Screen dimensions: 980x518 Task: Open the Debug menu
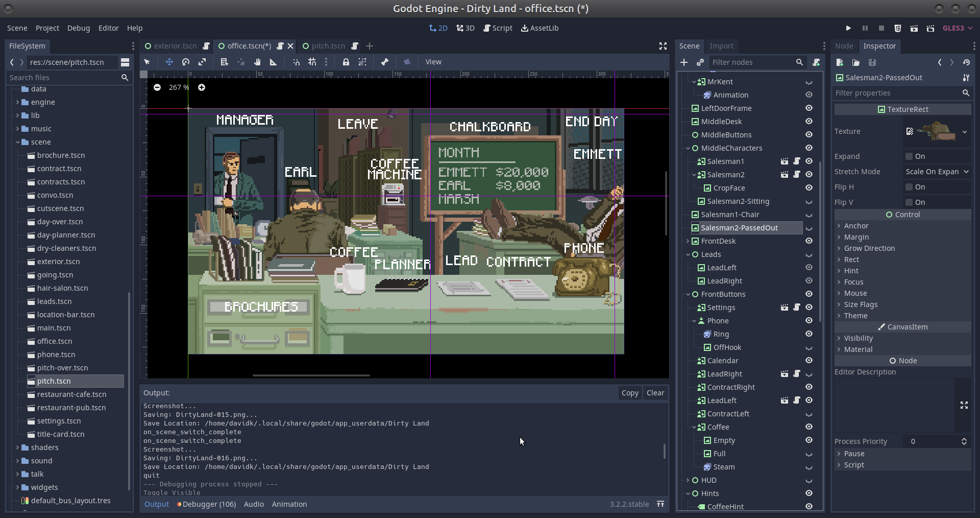tap(78, 28)
